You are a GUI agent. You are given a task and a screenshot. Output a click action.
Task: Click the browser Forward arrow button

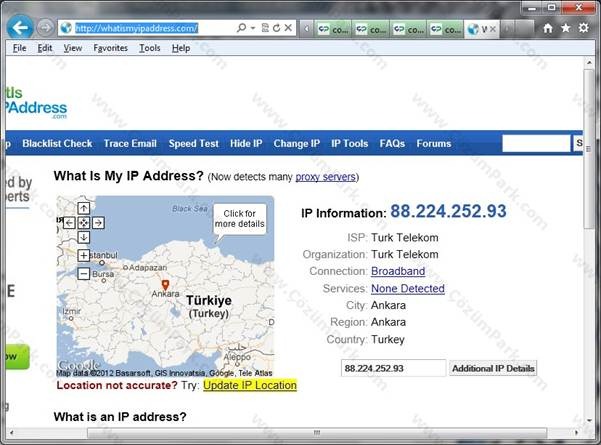click(x=45, y=28)
